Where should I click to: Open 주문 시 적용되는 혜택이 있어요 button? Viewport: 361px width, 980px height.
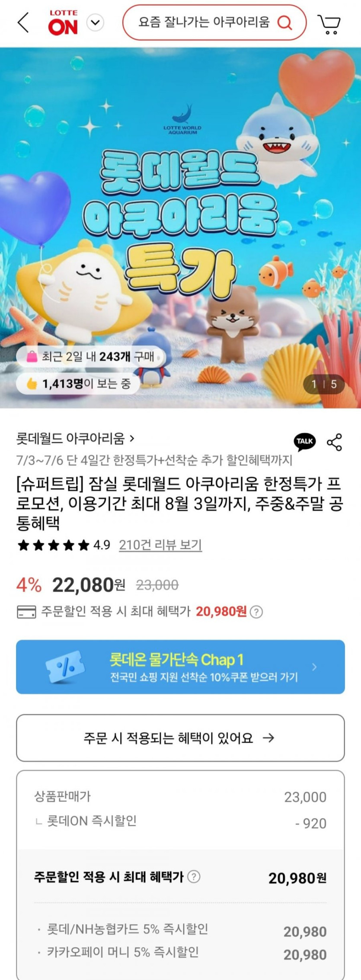coord(180,738)
